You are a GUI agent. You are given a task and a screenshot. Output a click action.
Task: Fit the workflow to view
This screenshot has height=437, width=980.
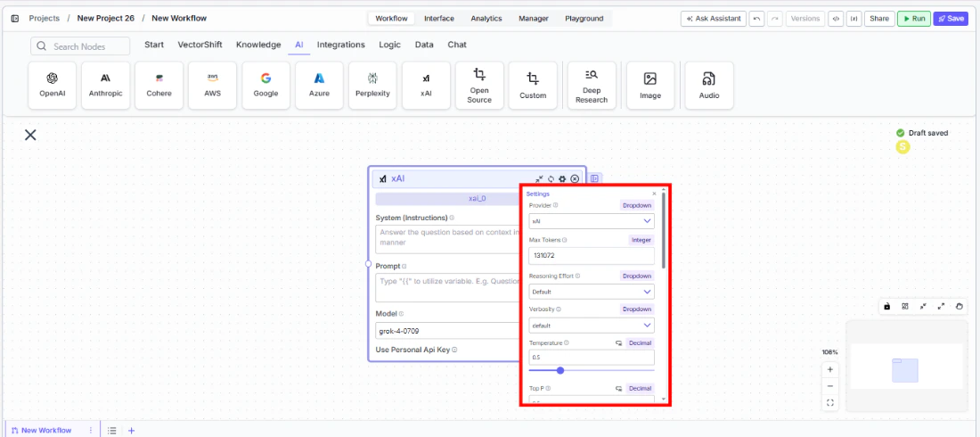(x=830, y=402)
